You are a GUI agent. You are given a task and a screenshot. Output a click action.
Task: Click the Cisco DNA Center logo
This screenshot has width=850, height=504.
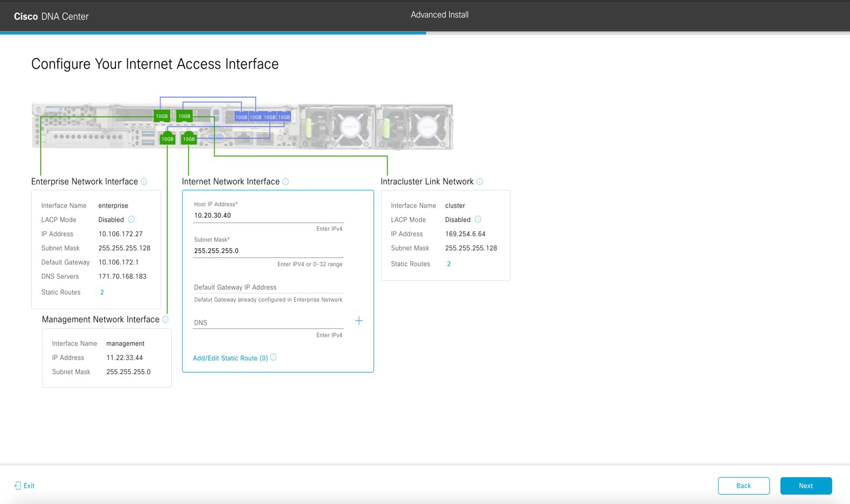pyautogui.click(x=51, y=17)
